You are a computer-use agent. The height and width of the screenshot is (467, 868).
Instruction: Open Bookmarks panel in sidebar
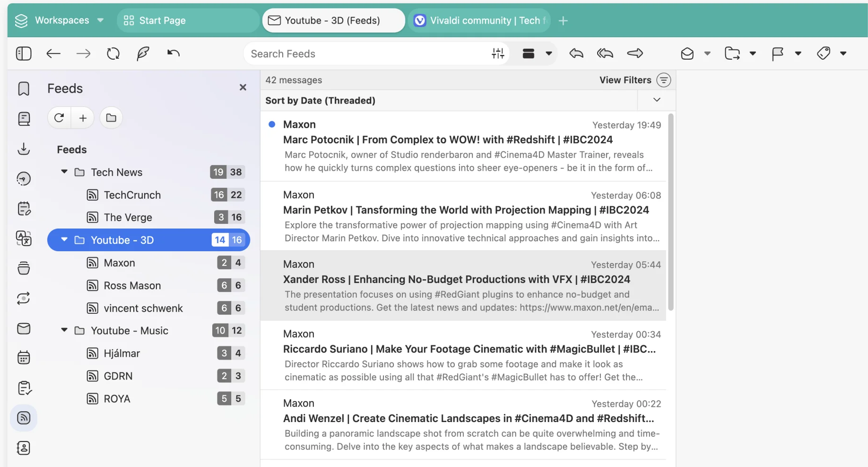(x=24, y=88)
